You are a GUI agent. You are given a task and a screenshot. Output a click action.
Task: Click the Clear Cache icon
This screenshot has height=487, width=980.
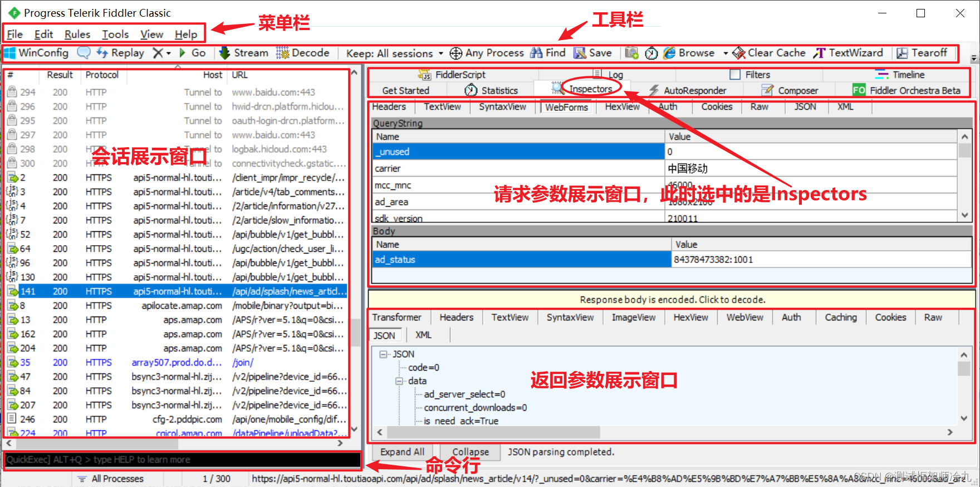tap(739, 53)
